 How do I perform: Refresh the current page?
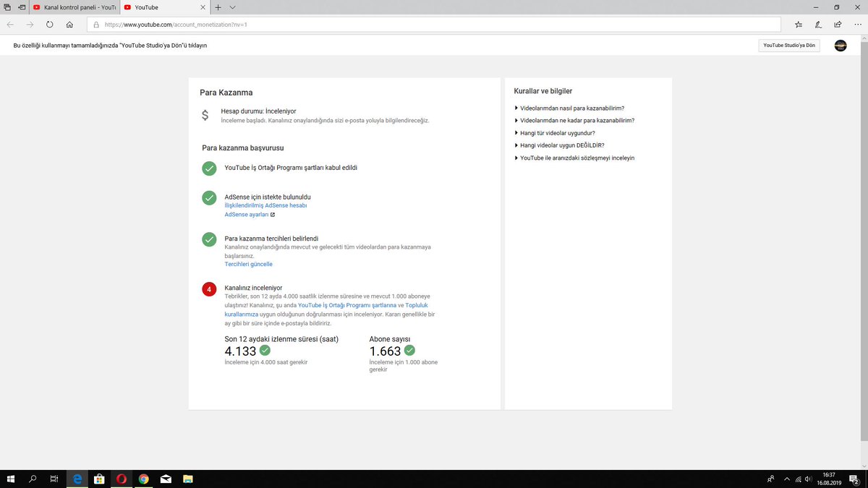click(x=49, y=24)
